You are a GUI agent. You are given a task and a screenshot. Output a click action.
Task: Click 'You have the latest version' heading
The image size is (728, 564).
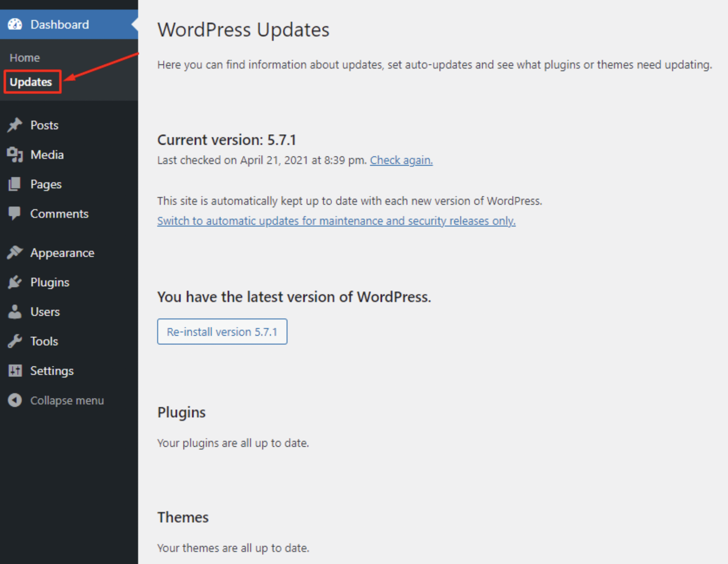pyautogui.click(x=294, y=297)
